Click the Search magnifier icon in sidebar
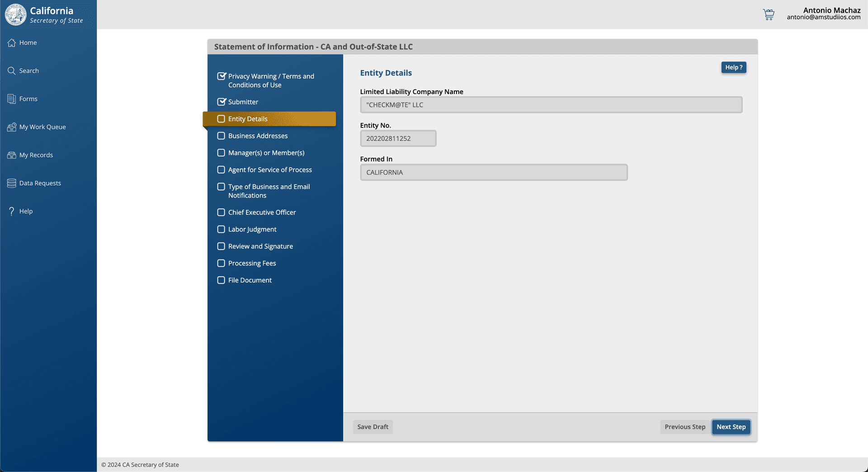Image resolution: width=868 pixels, height=472 pixels. [12, 71]
